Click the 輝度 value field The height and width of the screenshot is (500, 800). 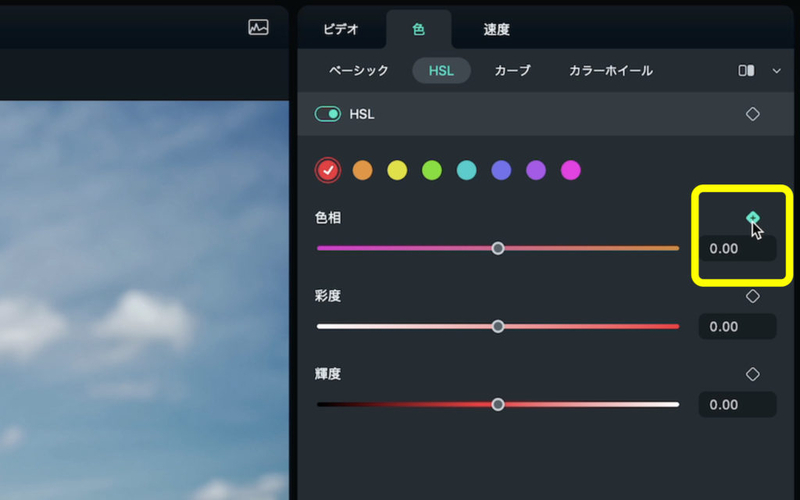click(x=737, y=405)
